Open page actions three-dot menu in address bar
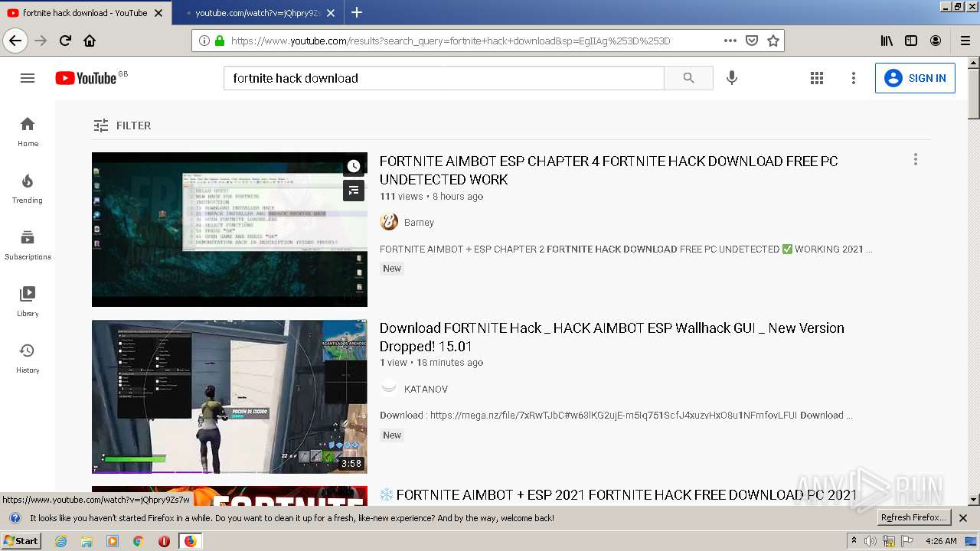 click(x=730, y=41)
